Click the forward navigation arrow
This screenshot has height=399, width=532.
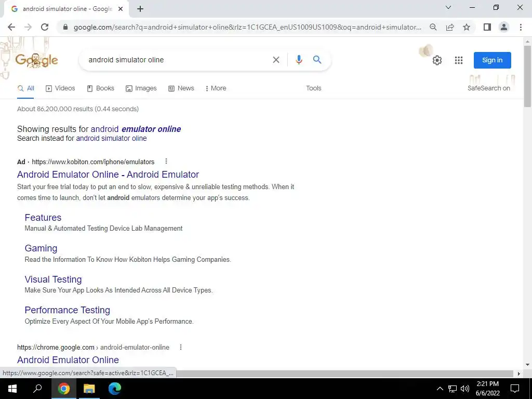coord(28,27)
